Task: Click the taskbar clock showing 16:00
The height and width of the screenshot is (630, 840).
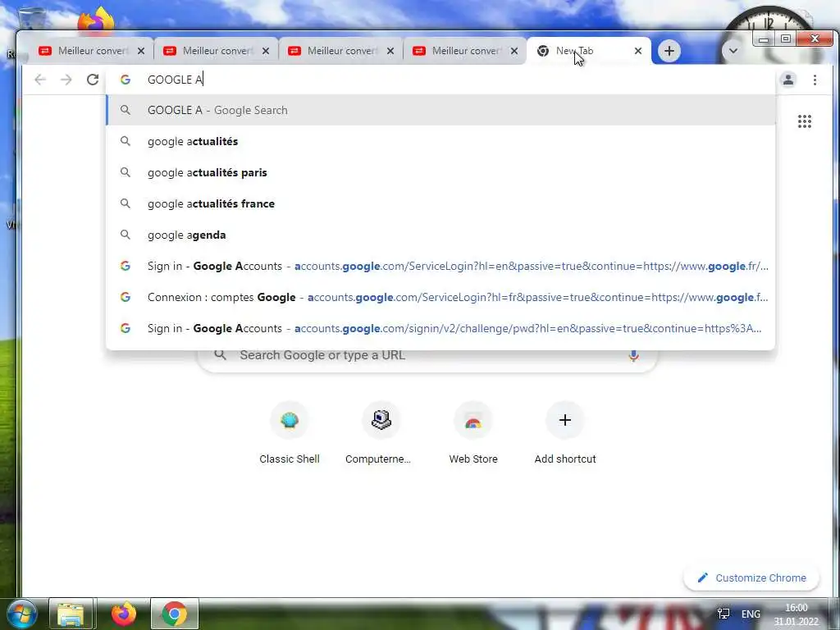Action: click(796, 614)
